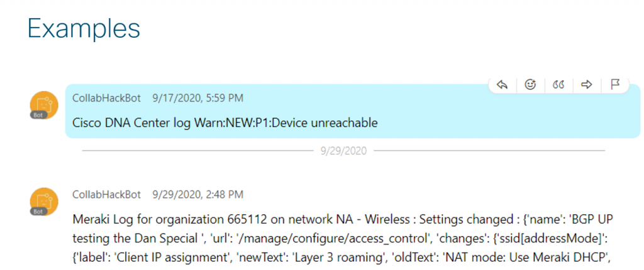Click the 9/17/2020, 5:59 PM timestamp
Viewport: 644px width, 270px height.
tap(198, 98)
